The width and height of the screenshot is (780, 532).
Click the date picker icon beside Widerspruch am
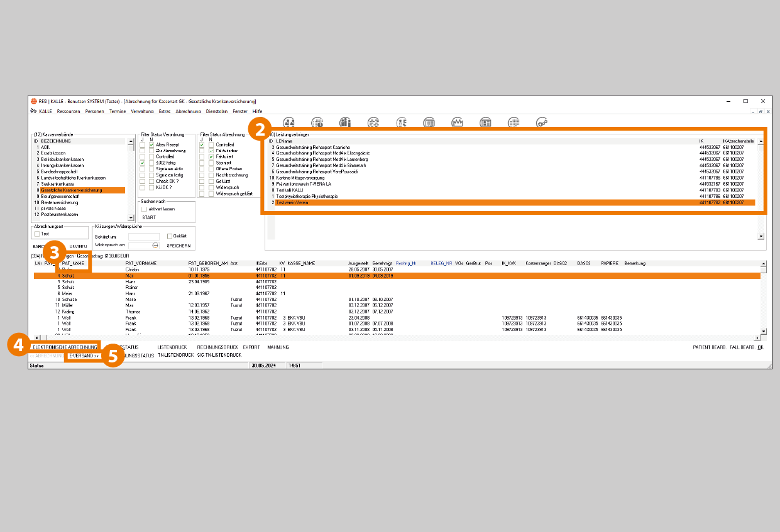(155, 245)
